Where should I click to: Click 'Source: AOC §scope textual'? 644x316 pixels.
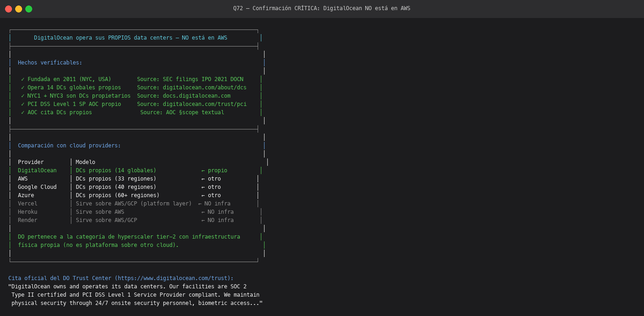(x=182, y=112)
